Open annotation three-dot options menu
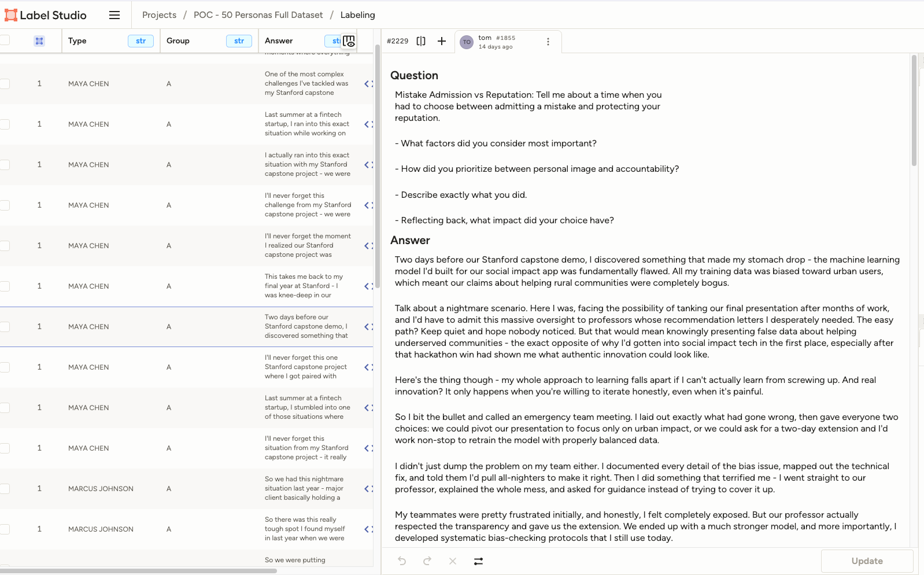Viewport: 924px width, 575px height. tap(548, 42)
